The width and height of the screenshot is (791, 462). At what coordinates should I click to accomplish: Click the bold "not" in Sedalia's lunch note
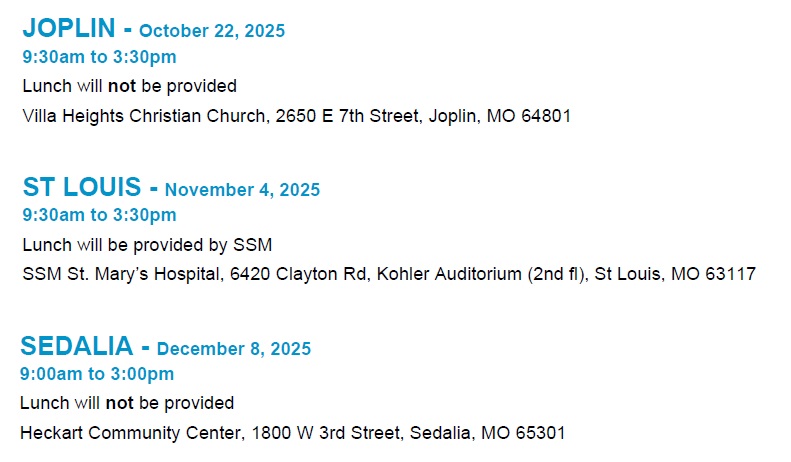120,403
